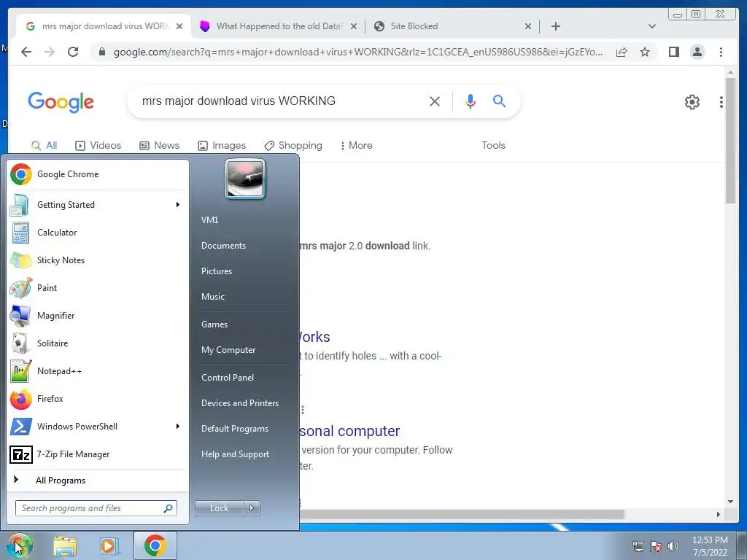This screenshot has height=560, width=747.
Task: Close the Site Blocked tab
Action: pos(528,26)
